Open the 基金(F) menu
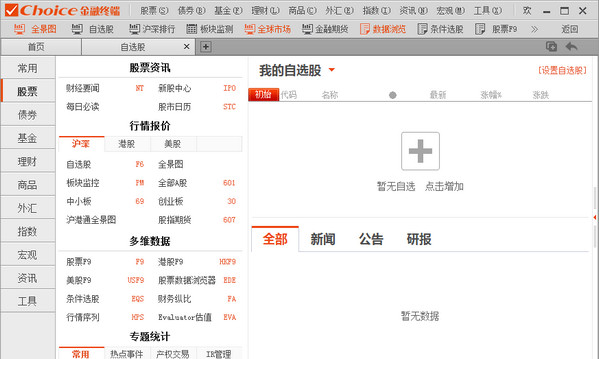Image resolution: width=599 pixels, height=373 pixels. 228,11
